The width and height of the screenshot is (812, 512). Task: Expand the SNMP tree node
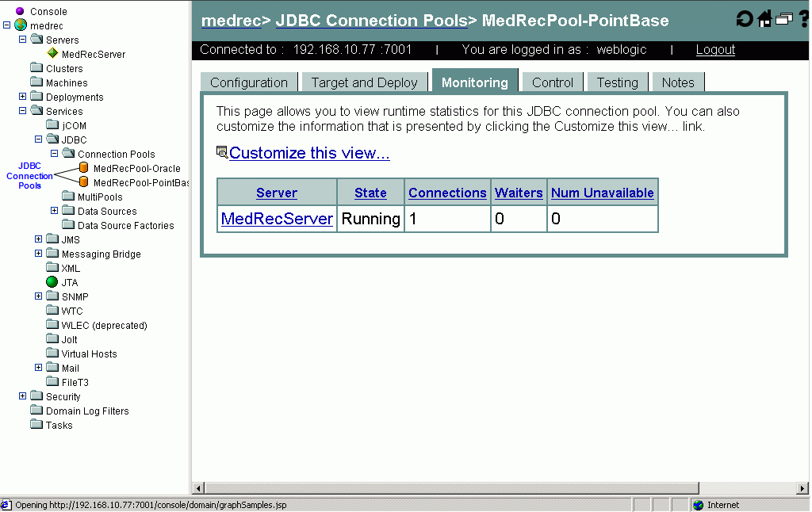pyautogui.click(x=38, y=296)
